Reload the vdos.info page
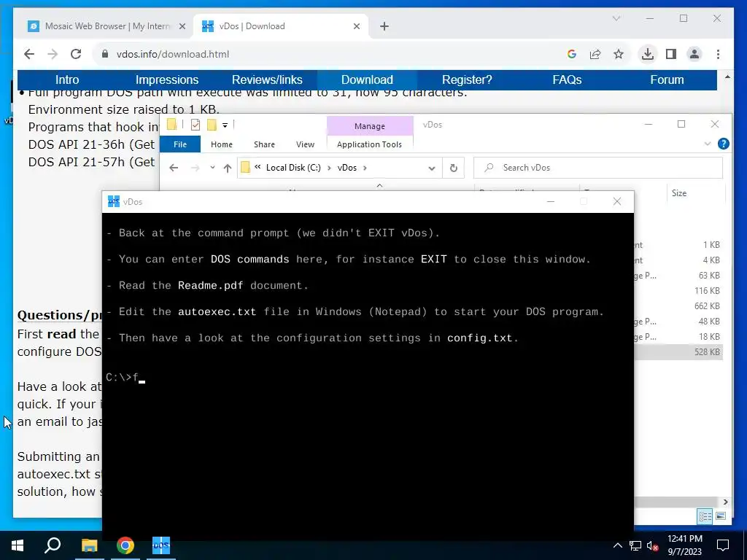Viewport: 747px width, 560px height. click(x=76, y=54)
